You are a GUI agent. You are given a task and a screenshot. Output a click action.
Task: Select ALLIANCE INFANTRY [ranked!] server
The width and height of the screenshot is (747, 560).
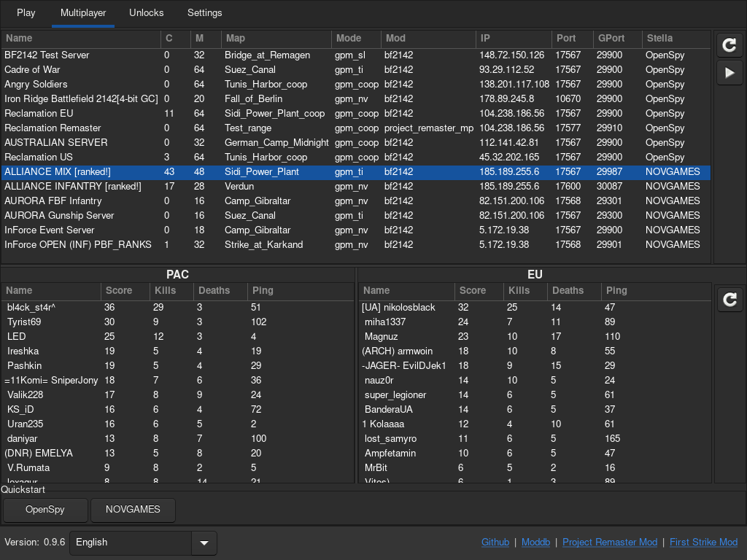pyautogui.click(x=356, y=187)
